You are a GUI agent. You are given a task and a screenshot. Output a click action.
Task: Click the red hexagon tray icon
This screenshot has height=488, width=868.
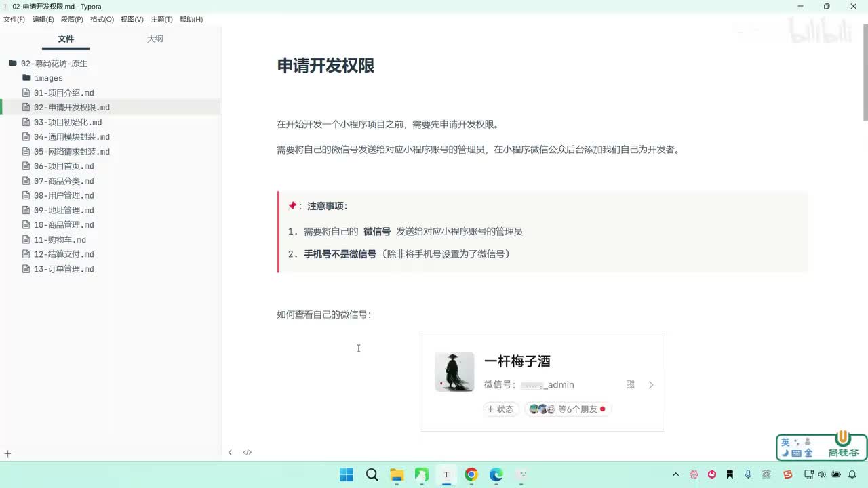712,474
